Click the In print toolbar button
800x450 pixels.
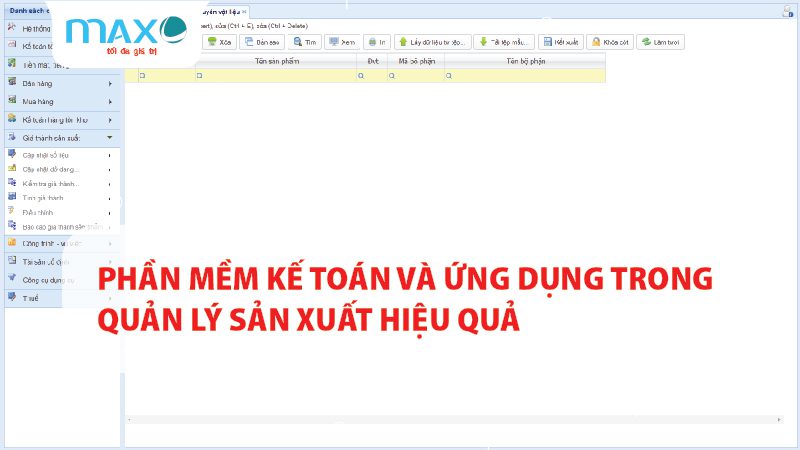coord(377,42)
